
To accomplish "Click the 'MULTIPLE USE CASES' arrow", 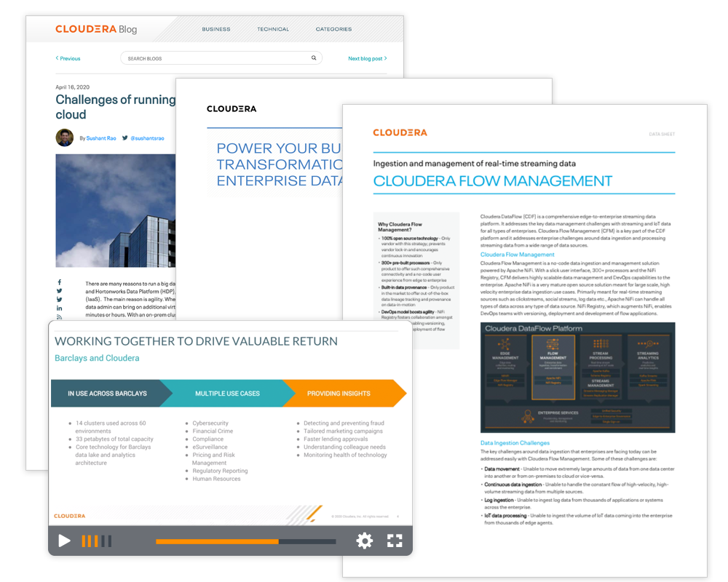I will tap(227, 394).
